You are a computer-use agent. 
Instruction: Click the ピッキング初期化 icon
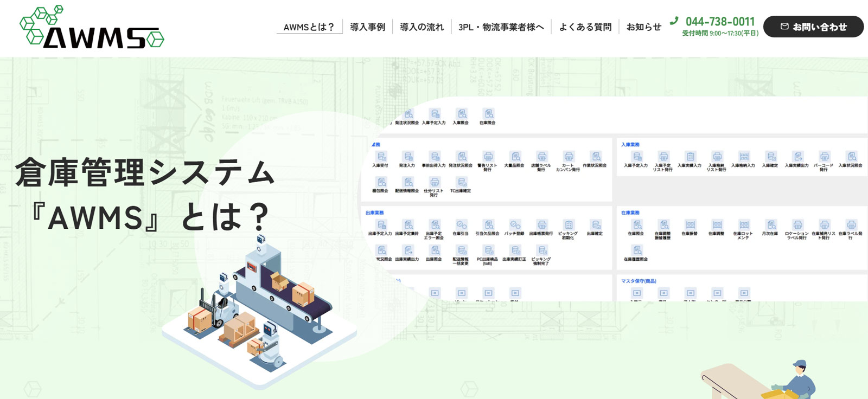[x=569, y=224]
